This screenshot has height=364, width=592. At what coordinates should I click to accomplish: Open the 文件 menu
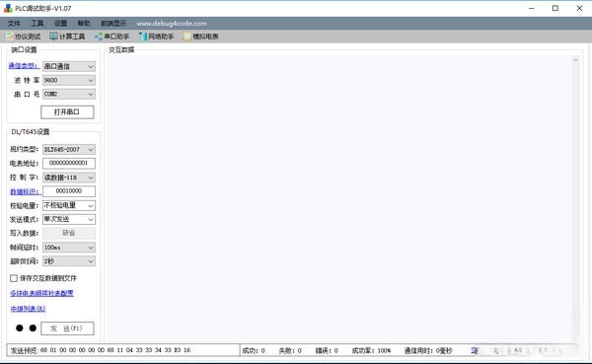pos(14,24)
